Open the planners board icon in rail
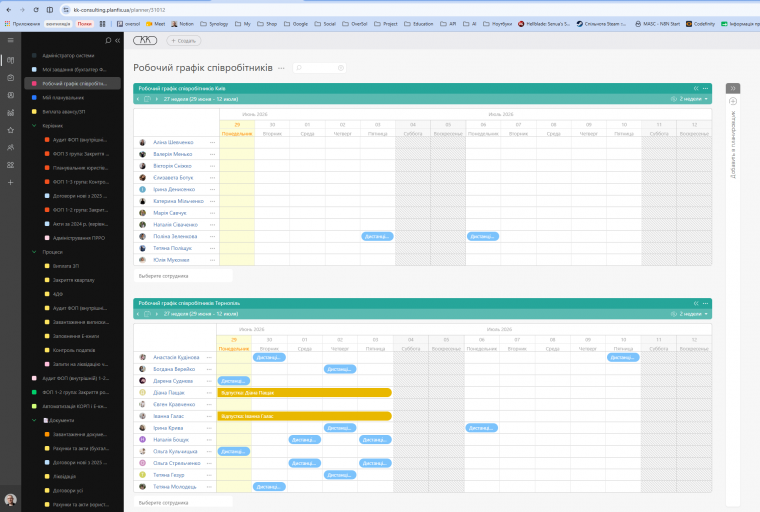This screenshot has width=760, height=512. coord(10,61)
